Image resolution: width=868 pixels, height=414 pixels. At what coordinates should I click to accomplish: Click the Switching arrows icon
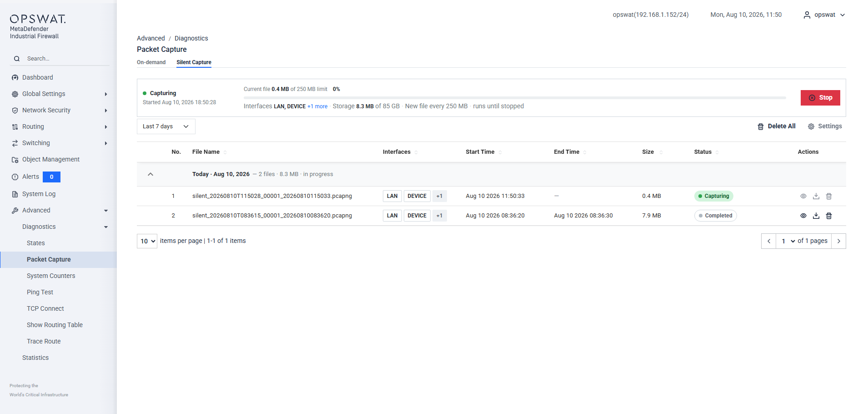[15, 143]
